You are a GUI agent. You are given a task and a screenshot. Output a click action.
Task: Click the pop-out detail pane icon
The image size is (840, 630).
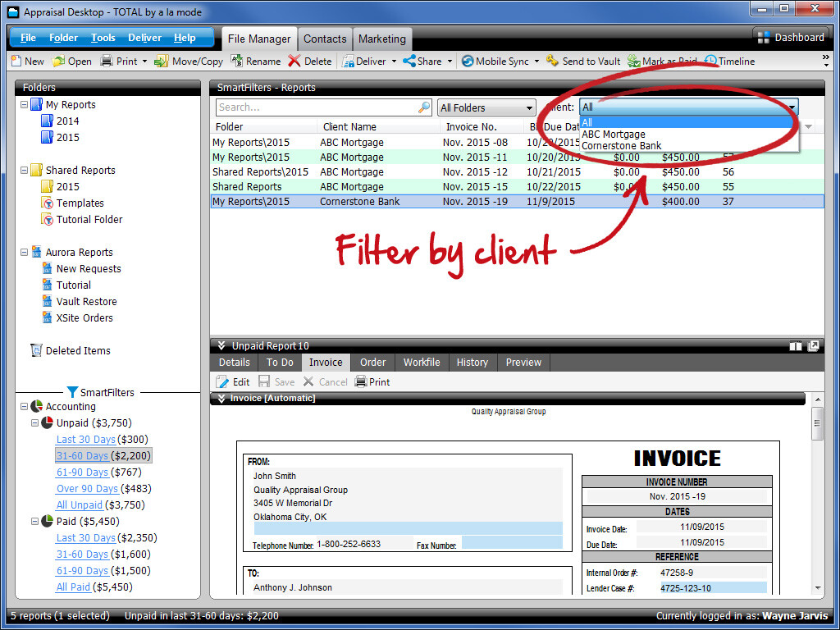[813, 346]
